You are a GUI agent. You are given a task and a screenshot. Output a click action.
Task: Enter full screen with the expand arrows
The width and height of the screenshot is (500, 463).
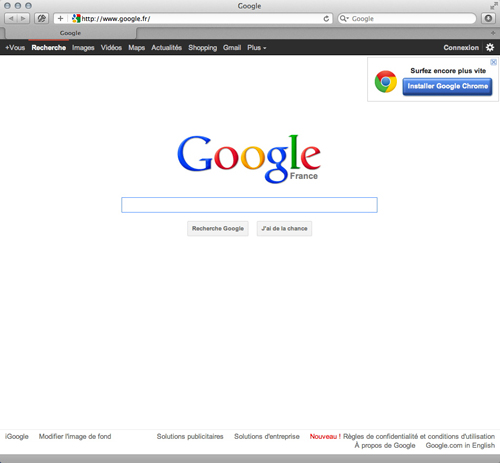pos(493,6)
